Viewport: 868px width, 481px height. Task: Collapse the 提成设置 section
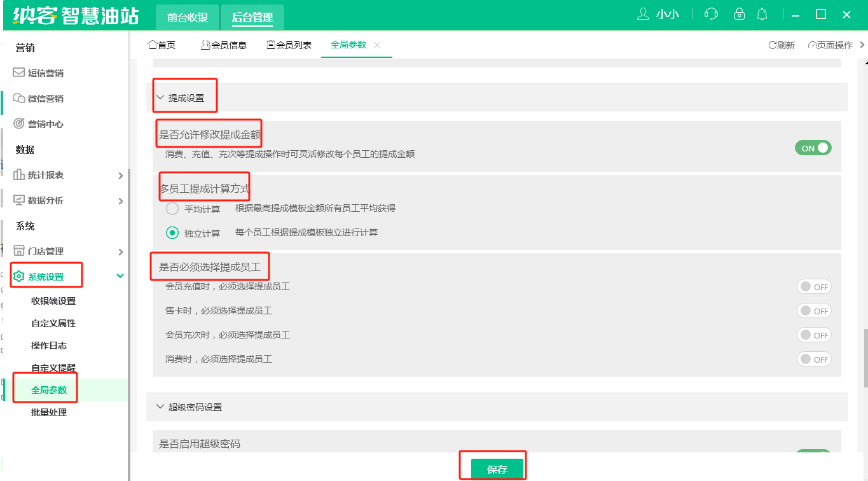pyautogui.click(x=160, y=98)
